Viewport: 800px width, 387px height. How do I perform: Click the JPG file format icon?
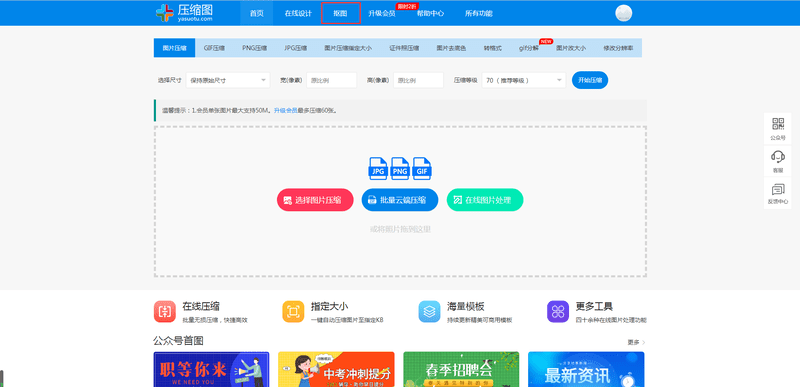coord(379,169)
